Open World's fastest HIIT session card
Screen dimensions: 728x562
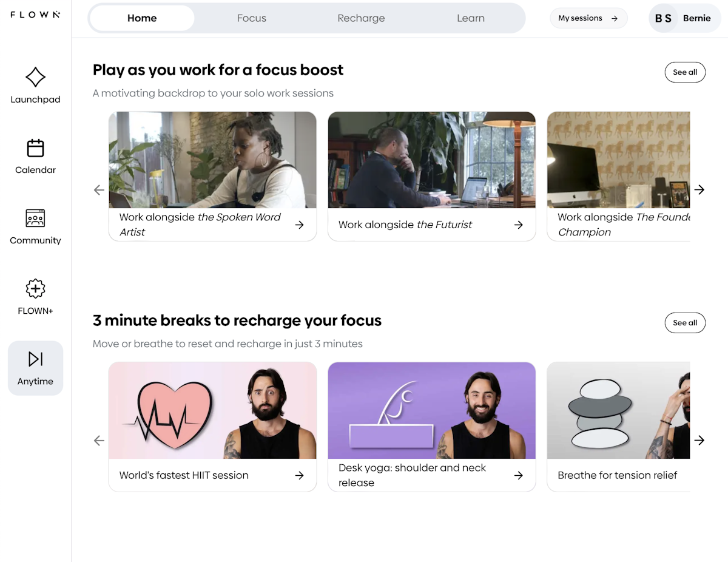(212, 427)
